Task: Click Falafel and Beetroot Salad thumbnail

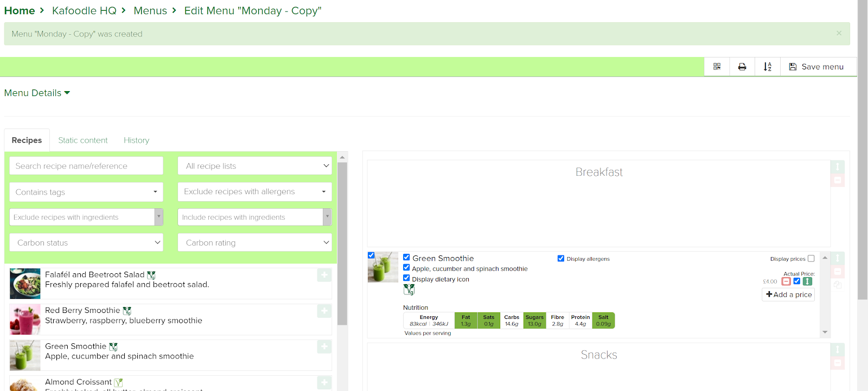Action: [25, 284]
